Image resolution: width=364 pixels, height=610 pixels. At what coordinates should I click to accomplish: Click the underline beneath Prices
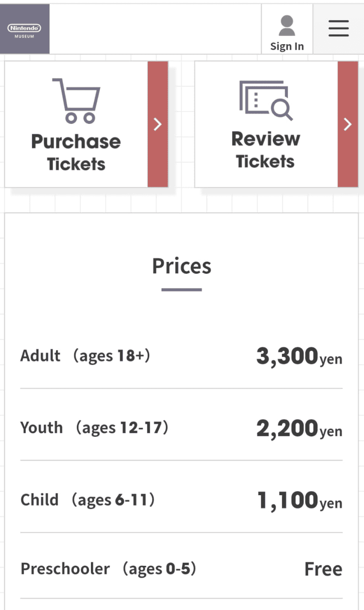tap(182, 290)
